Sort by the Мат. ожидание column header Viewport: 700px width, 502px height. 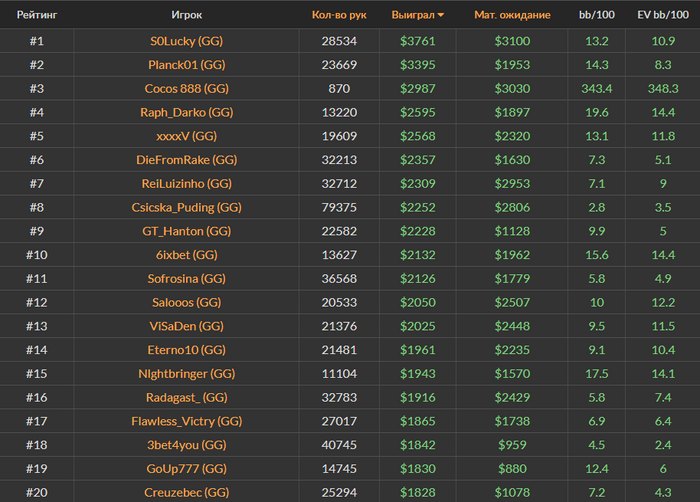coord(512,16)
